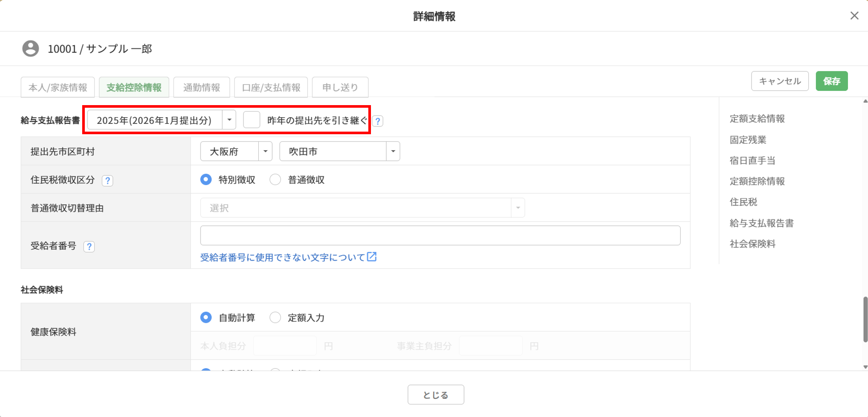Click the green 保存 button
Viewport: 868px width, 417px height.
pyautogui.click(x=832, y=81)
